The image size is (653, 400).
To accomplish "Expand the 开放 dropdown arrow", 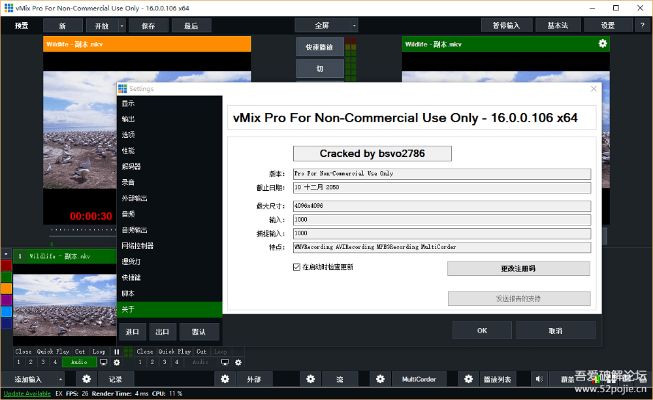I will click(x=122, y=26).
